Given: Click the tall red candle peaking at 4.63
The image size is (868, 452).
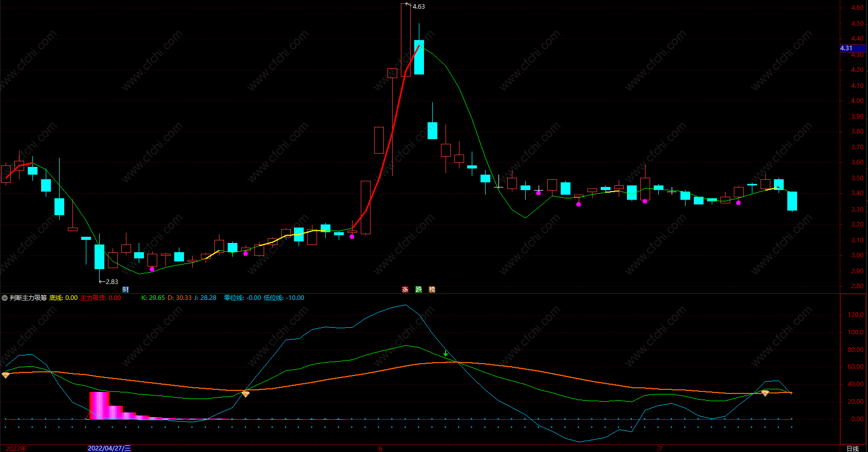Looking at the screenshot, I should pyautogui.click(x=405, y=40).
